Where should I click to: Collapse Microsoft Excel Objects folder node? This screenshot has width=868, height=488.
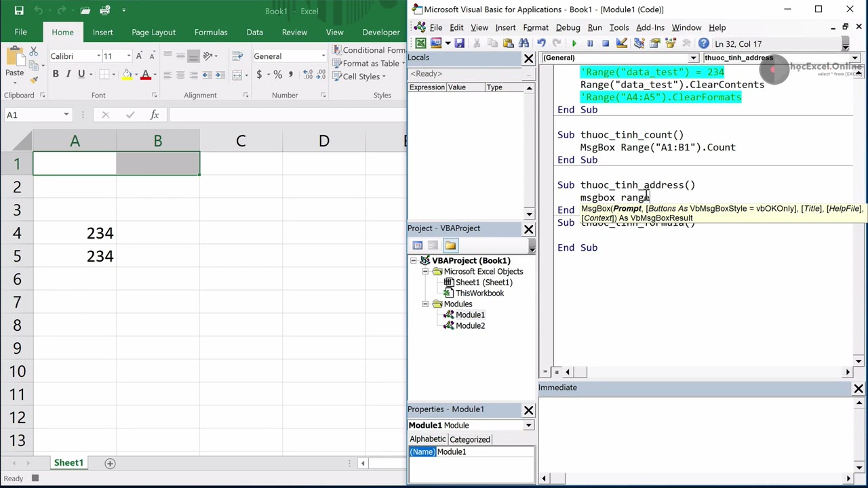pos(425,272)
